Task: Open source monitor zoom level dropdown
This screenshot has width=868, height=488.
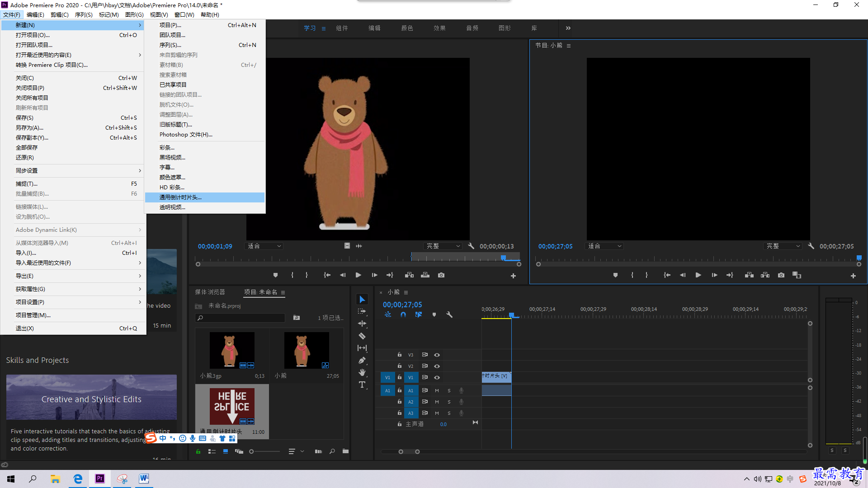Action: tap(264, 246)
